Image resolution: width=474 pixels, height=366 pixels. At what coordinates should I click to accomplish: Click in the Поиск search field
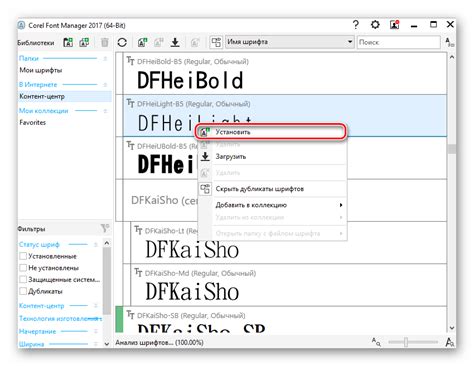pyautogui.click(x=399, y=42)
